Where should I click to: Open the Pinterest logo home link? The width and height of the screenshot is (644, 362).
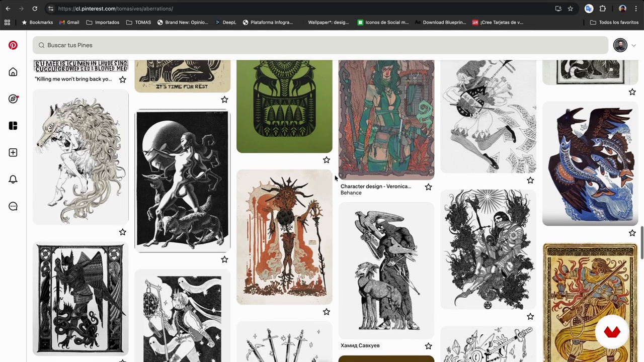pyautogui.click(x=13, y=45)
